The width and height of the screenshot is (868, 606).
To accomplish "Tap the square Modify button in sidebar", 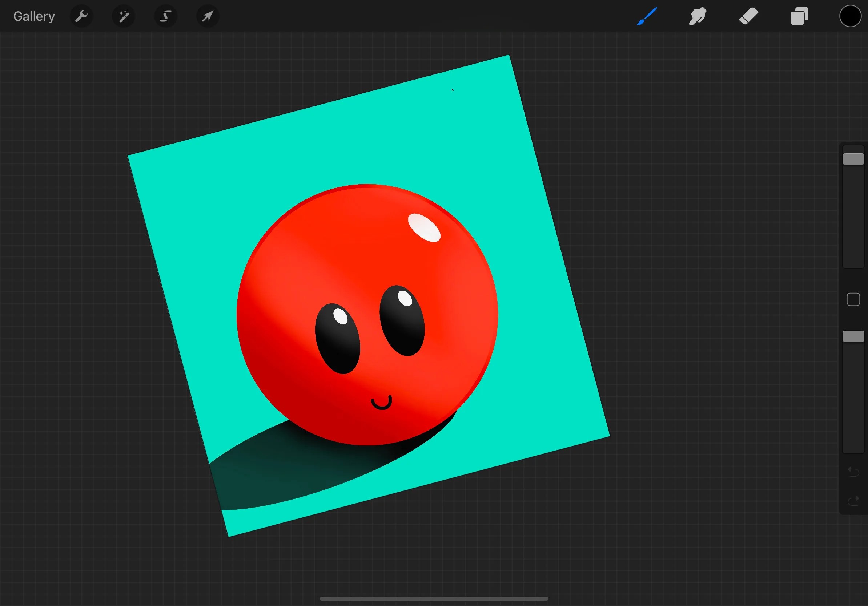I will [853, 299].
